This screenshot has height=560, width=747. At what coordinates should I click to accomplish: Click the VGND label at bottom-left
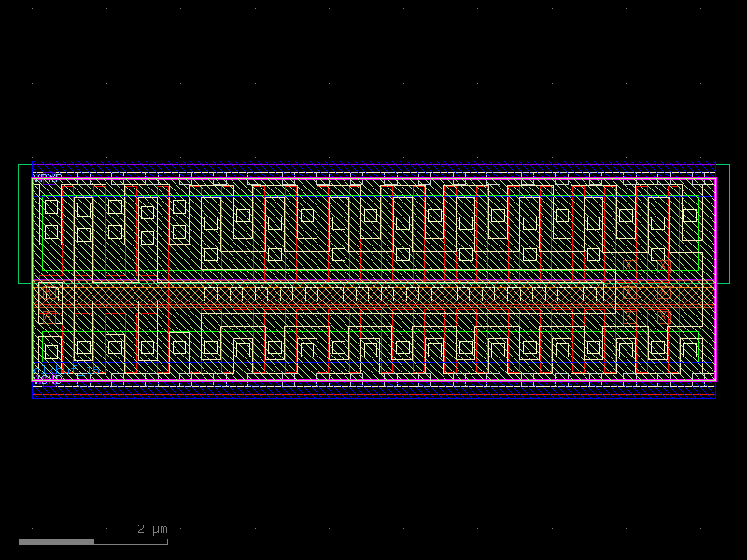47,381
